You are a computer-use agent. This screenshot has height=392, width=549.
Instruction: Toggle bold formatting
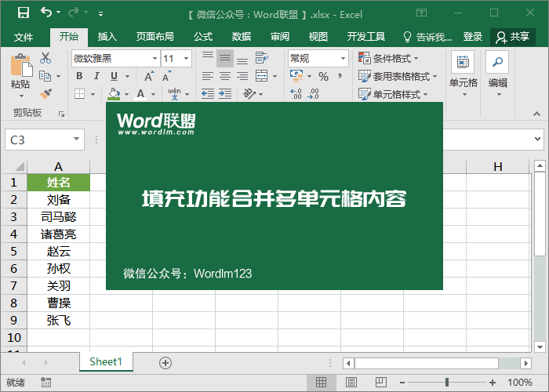point(79,76)
